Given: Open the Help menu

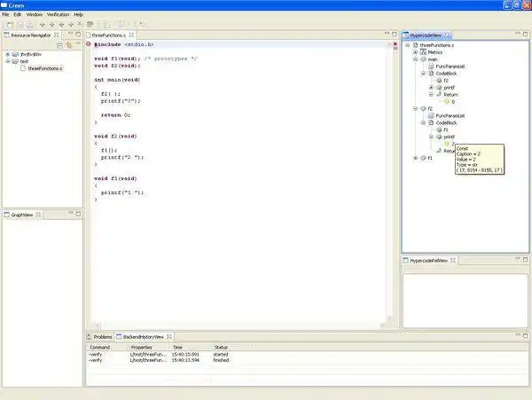Looking at the screenshot, I should (78, 14).
